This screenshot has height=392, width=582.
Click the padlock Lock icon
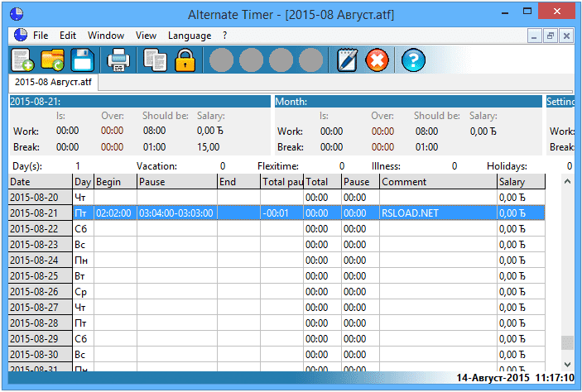pos(184,60)
